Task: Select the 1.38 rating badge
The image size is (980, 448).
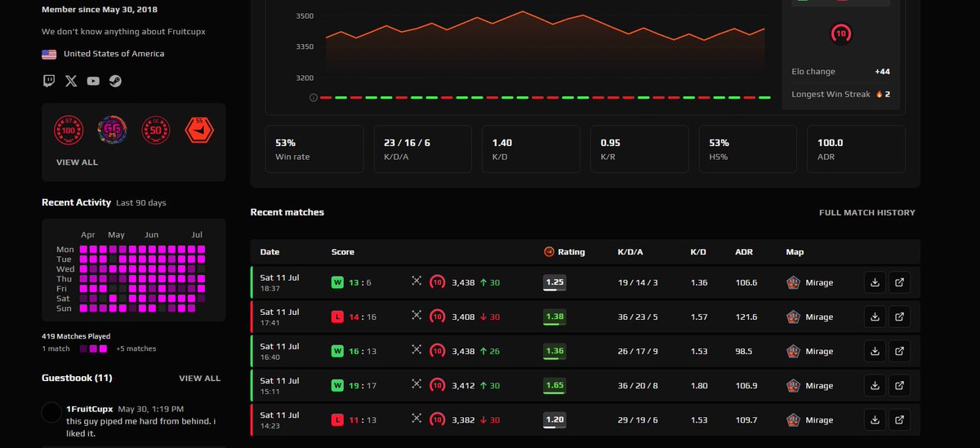Action: 555,317
